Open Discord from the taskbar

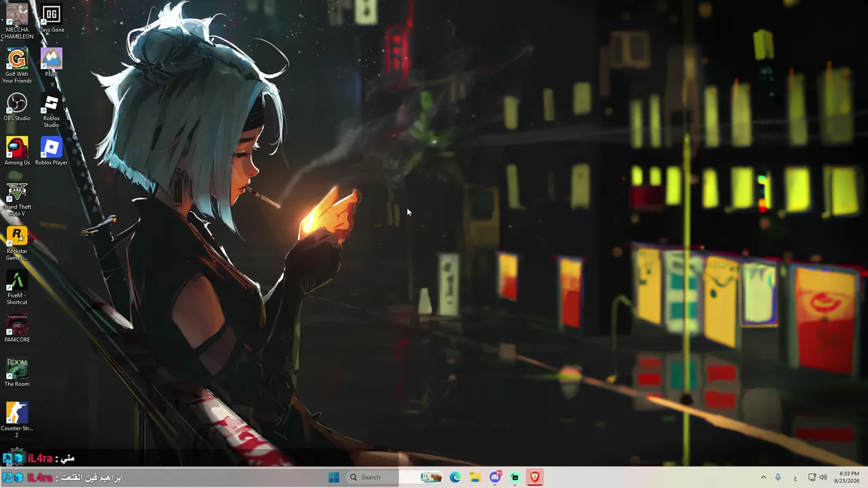tap(495, 477)
